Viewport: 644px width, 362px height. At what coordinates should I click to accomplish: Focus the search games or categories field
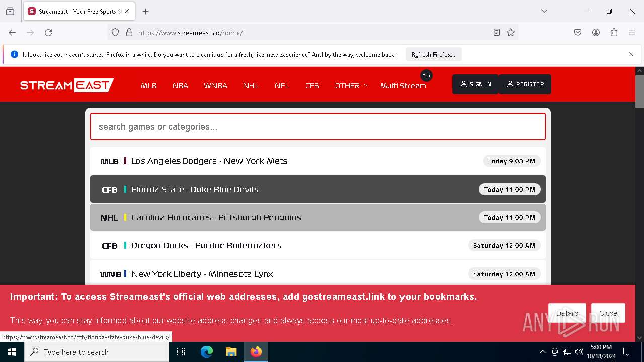318,127
